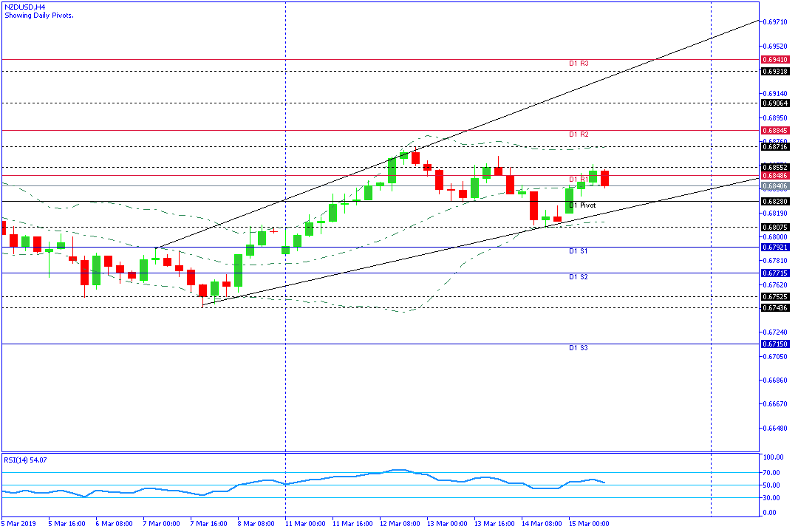Viewport: 798px width, 532px height.
Task: Select the D1 R2 pivot label
Action: point(579,134)
